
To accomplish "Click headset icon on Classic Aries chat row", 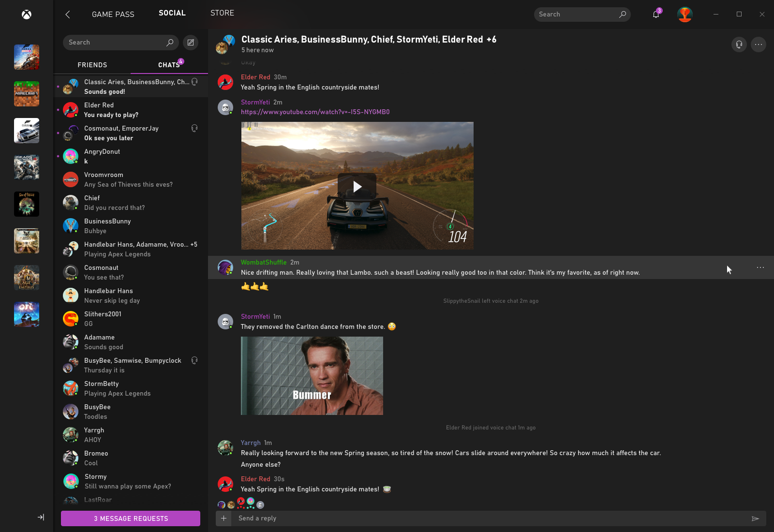I will click(194, 82).
